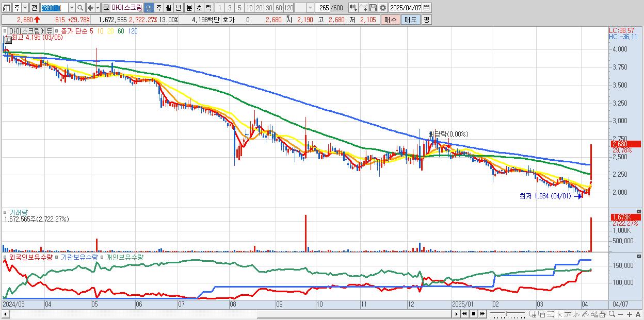Choose interval 60 button in toolbar
The height and width of the screenshot is (320, 644).
[279, 8]
